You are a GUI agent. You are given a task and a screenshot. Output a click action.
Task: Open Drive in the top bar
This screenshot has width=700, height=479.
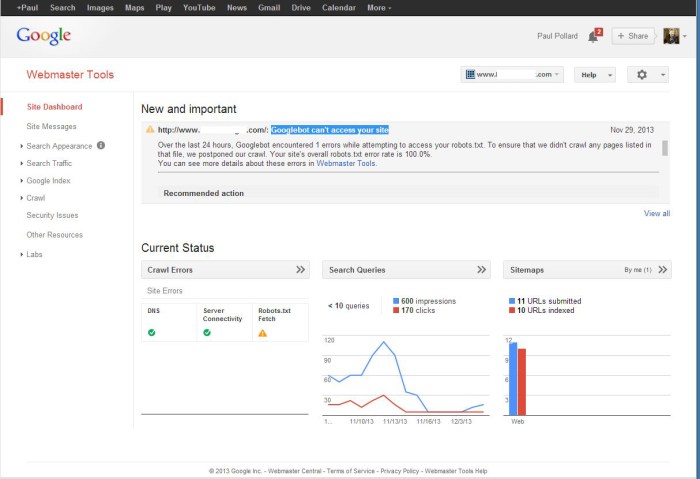point(301,8)
